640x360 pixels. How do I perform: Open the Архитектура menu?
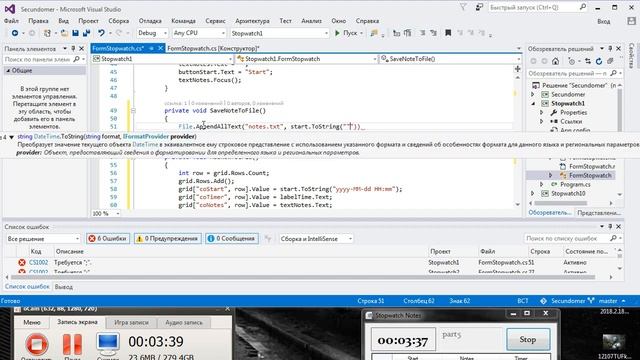252,21
